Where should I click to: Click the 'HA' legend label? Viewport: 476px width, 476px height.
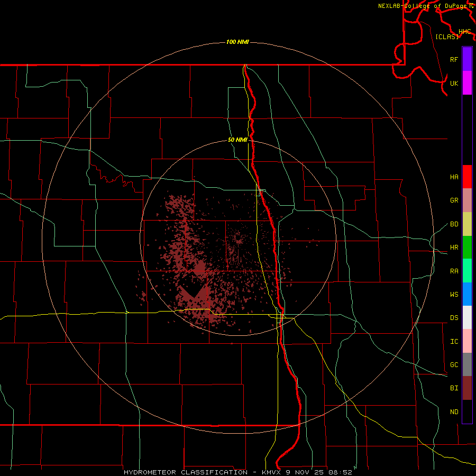(x=454, y=177)
